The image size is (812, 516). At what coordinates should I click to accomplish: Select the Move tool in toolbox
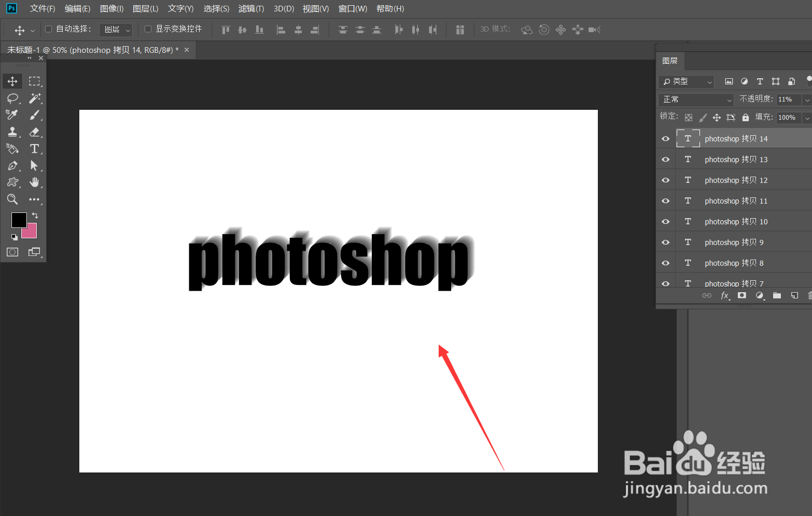point(12,81)
